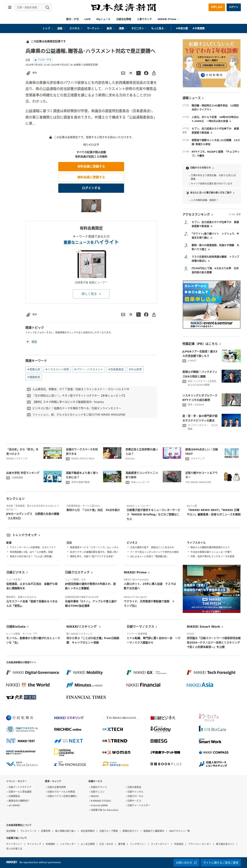Click the 無料会員に登録する button
The image size is (247, 868).
(91, 177)
